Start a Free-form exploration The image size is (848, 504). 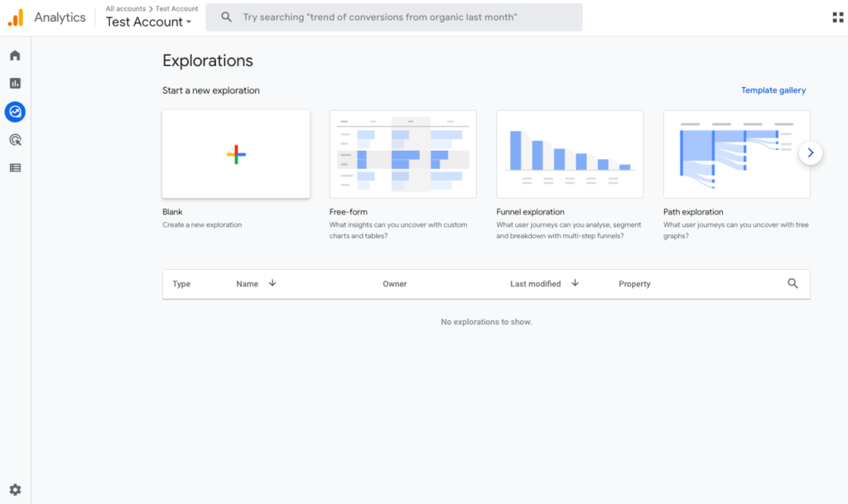(x=403, y=155)
